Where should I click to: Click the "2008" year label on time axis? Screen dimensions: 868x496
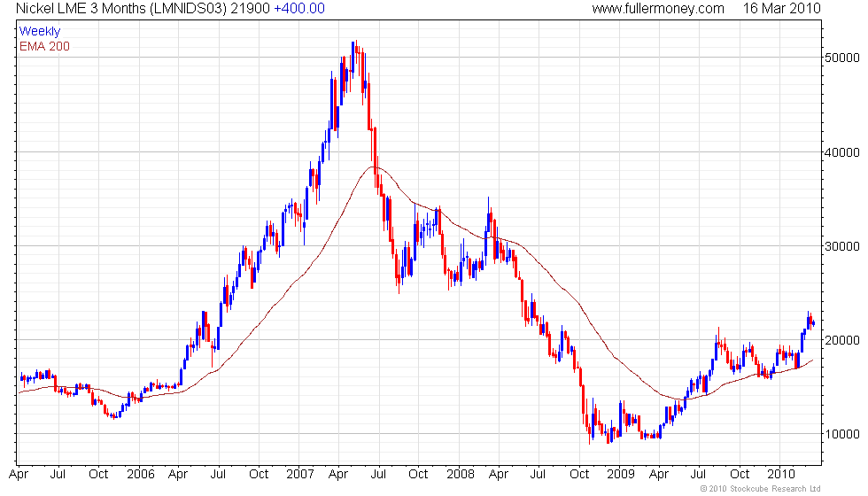pyautogui.click(x=461, y=475)
